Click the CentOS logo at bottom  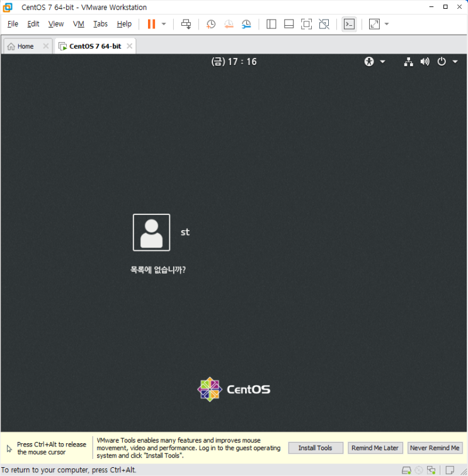click(234, 390)
